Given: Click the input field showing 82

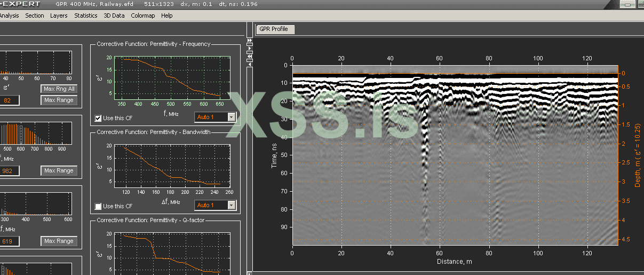Looking at the screenshot, I should (8, 100).
